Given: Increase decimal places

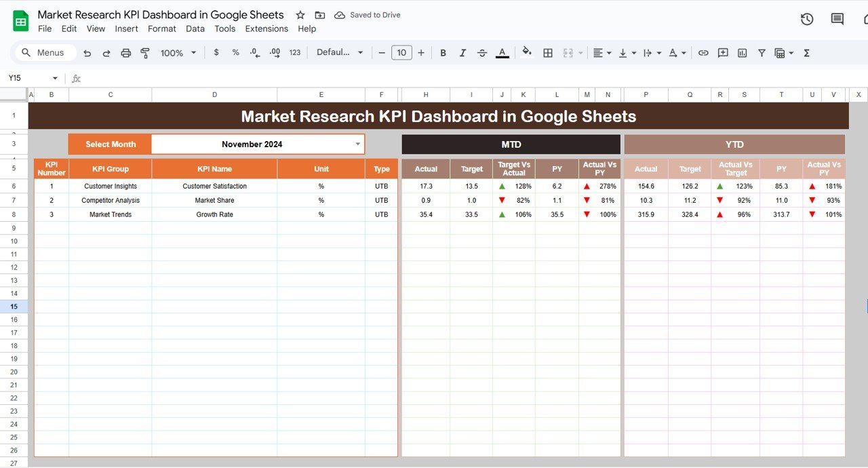Looking at the screenshot, I should [x=275, y=52].
